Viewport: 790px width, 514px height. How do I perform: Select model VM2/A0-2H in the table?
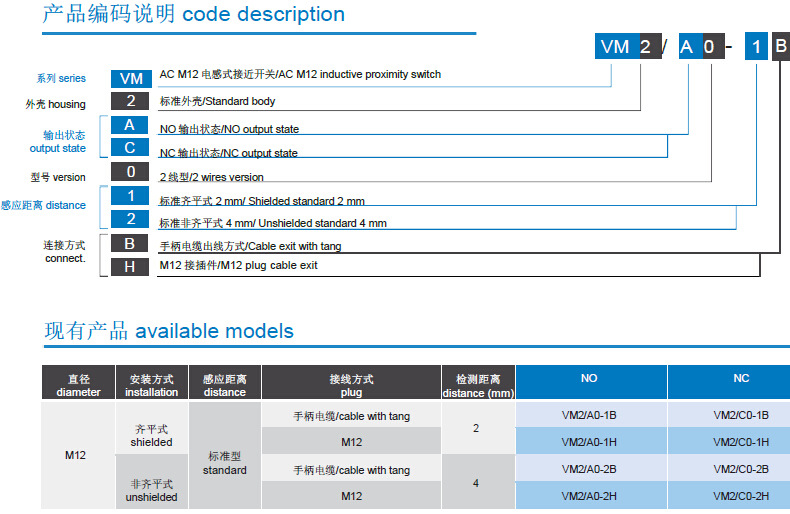click(590, 497)
